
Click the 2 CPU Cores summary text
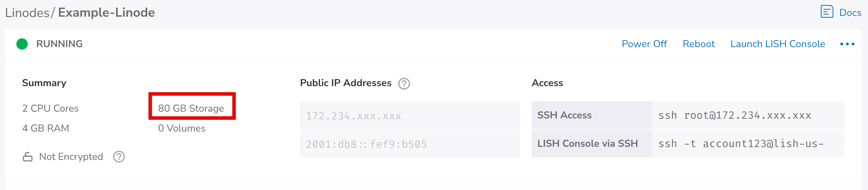tap(50, 108)
